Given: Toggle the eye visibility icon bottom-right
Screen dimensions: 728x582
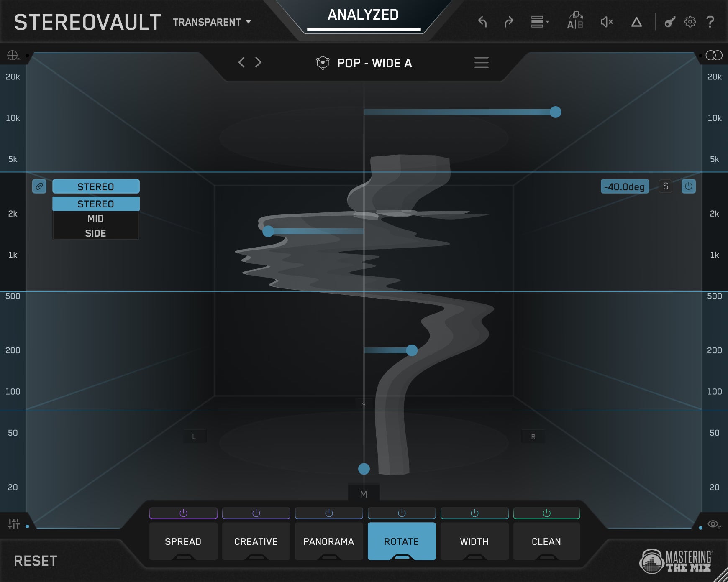Looking at the screenshot, I should tap(714, 524).
